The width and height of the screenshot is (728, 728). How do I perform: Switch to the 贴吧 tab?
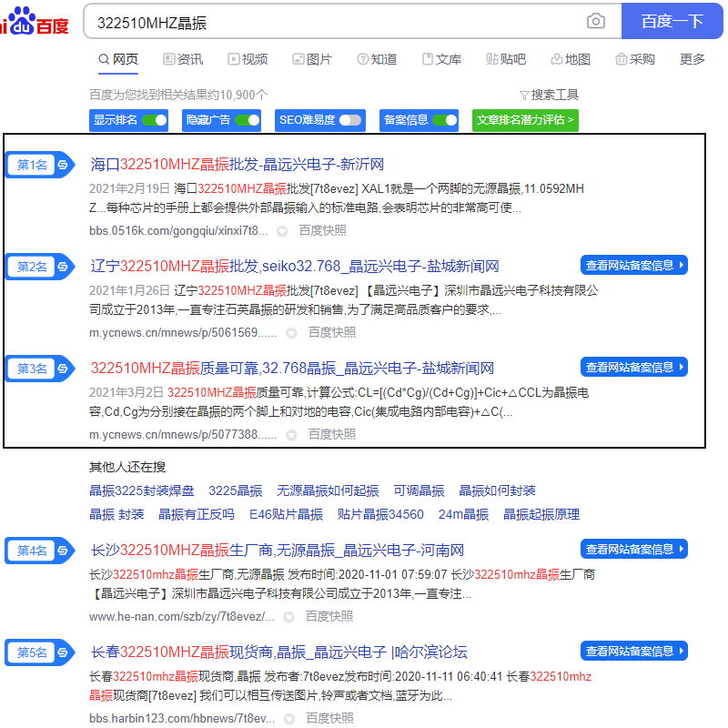(x=506, y=59)
